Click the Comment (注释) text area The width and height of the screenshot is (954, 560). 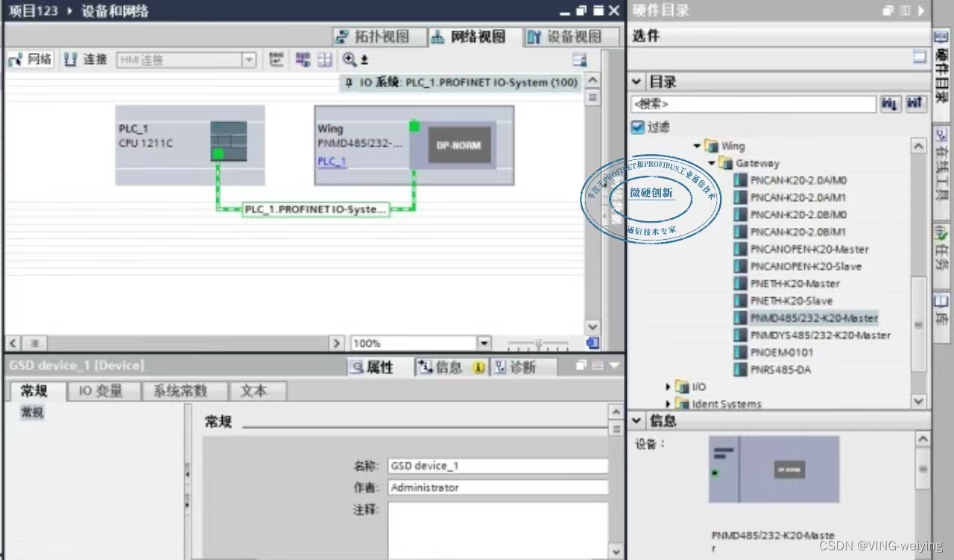point(498,530)
